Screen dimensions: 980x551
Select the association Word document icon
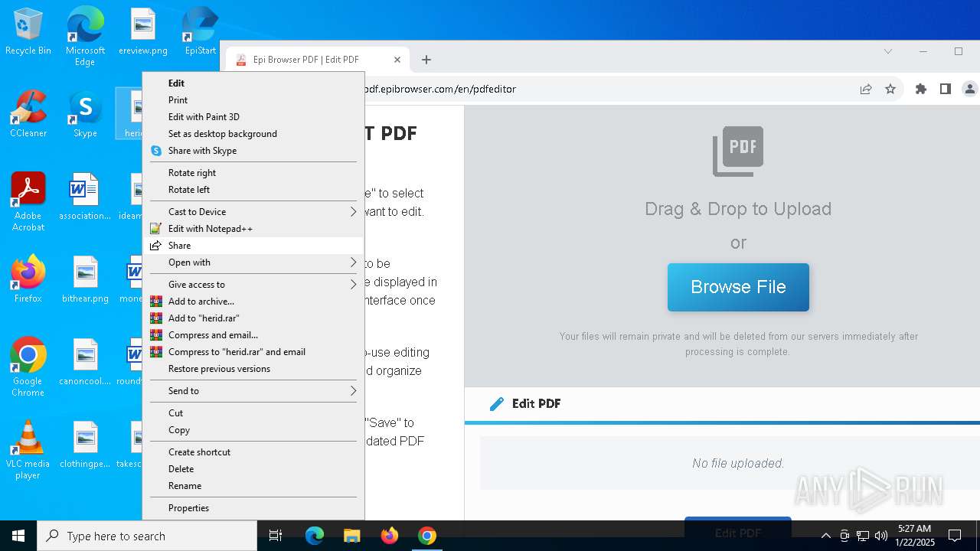click(x=85, y=197)
